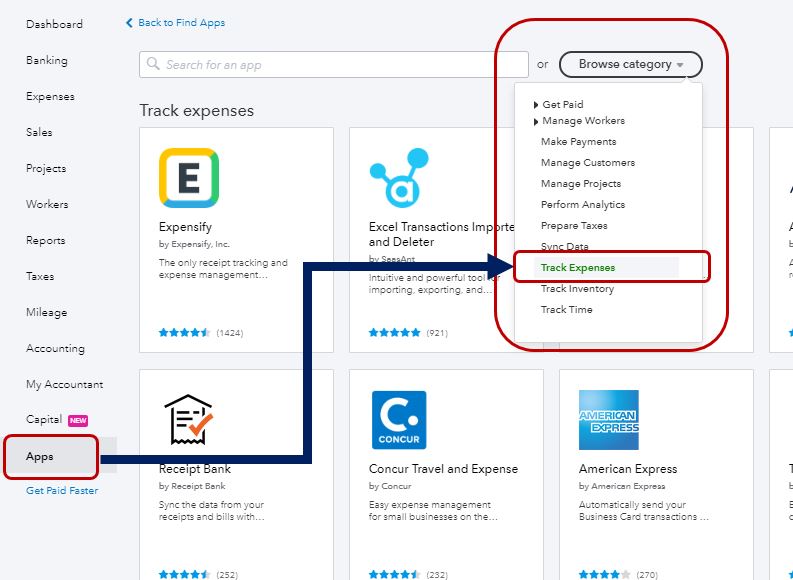The image size is (793, 580).
Task: Open Reports in sidebar
Action: pyautogui.click(x=46, y=241)
